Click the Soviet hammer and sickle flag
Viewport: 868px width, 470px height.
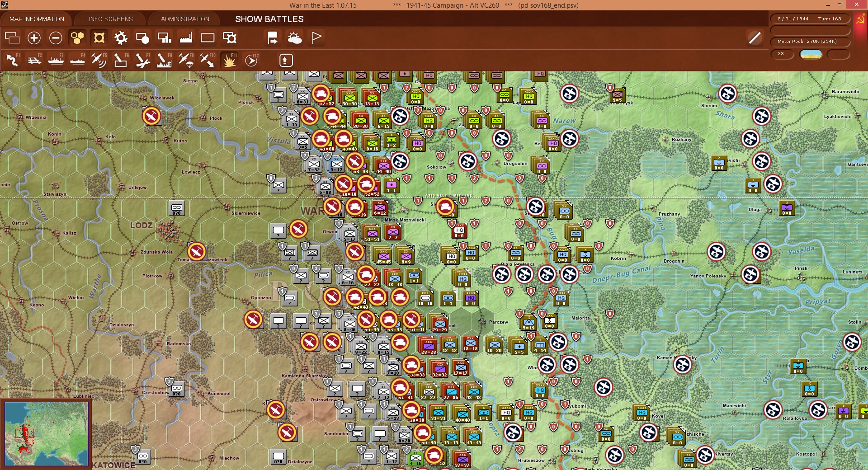[x=860, y=20]
